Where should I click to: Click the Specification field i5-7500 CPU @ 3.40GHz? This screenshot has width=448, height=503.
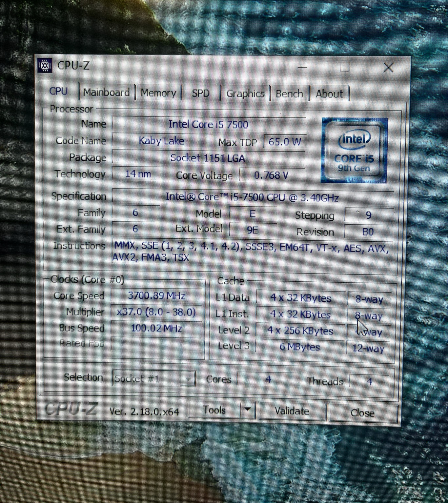click(253, 197)
